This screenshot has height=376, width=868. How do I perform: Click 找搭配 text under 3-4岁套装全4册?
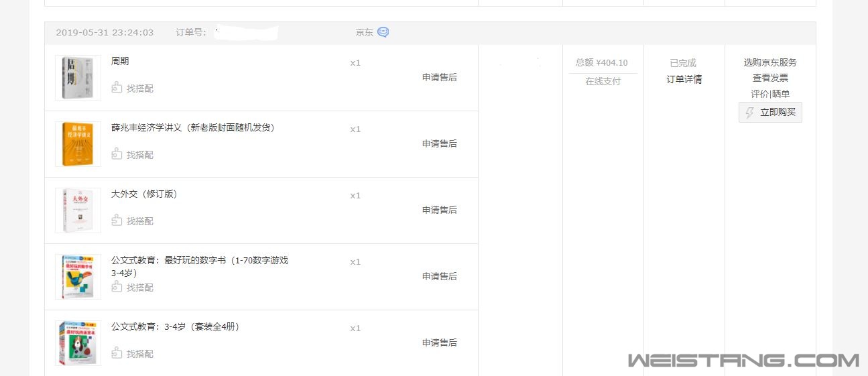(x=140, y=354)
